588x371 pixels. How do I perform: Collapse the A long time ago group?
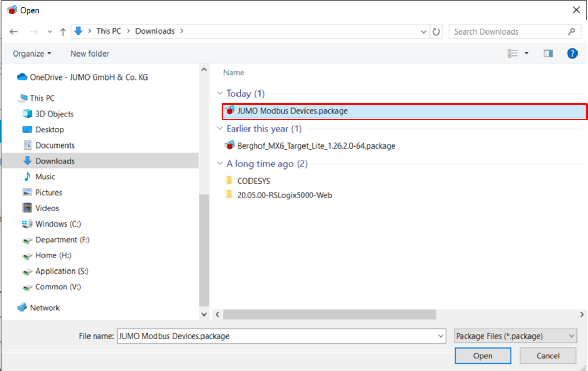click(220, 164)
